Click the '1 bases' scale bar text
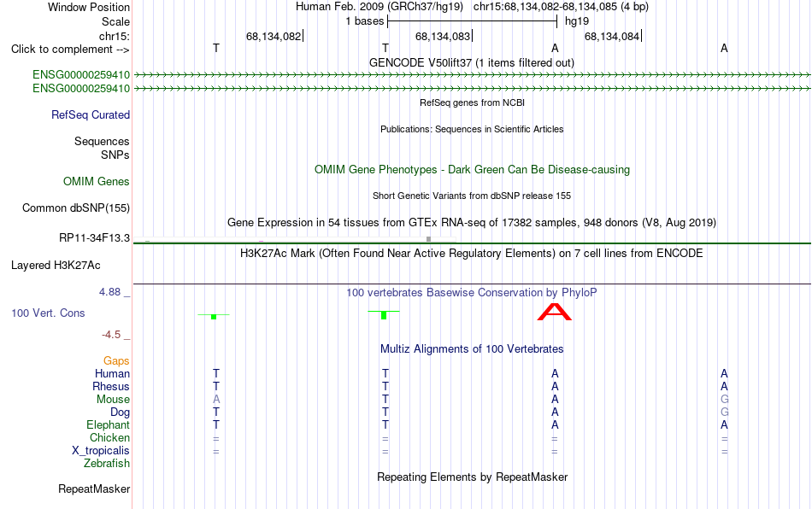Screen dimensions: 812x509 point(365,21)
